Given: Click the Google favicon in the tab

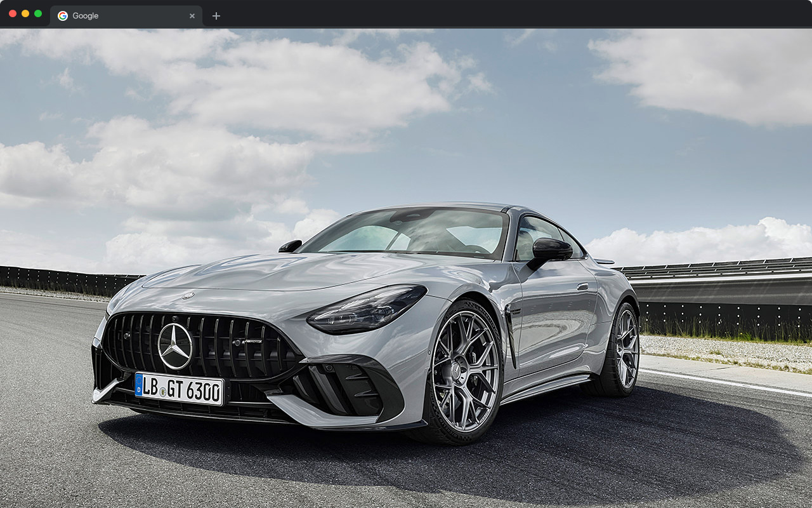Looking at the screenshot, I should [63, 16].
